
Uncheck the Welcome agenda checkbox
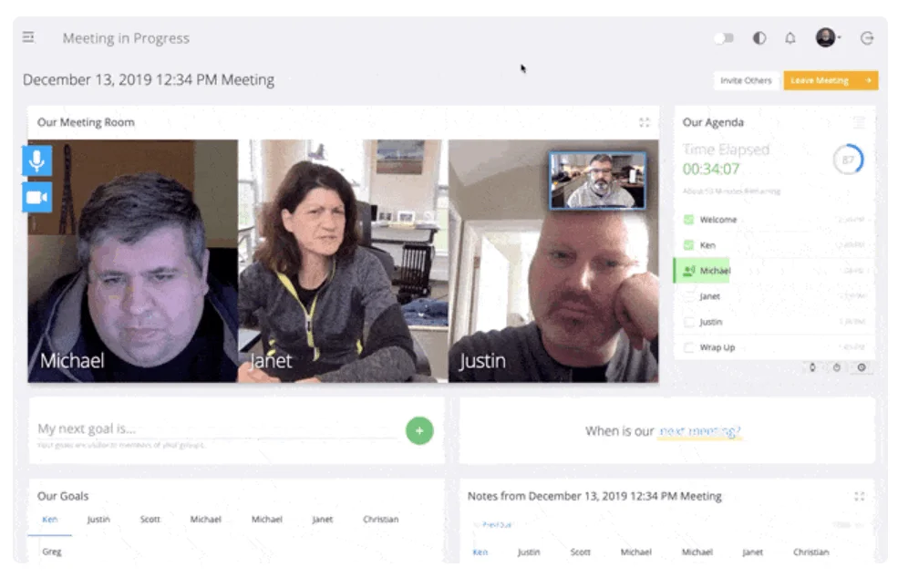[689, 220]
